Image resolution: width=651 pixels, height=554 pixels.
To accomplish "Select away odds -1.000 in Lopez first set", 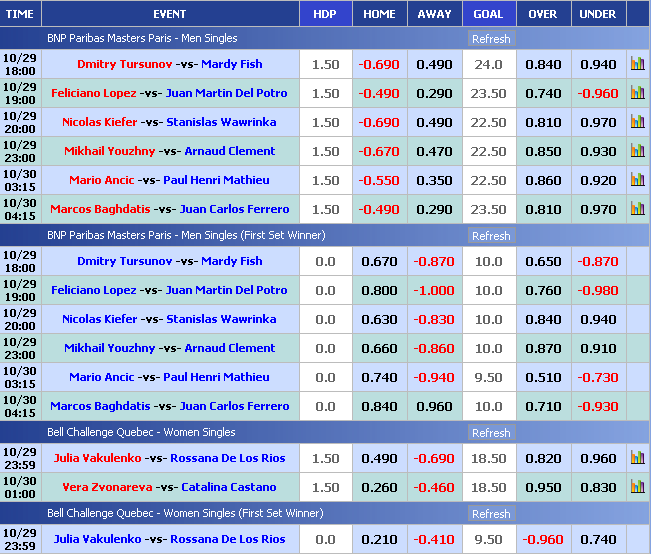I will [434, 290].
